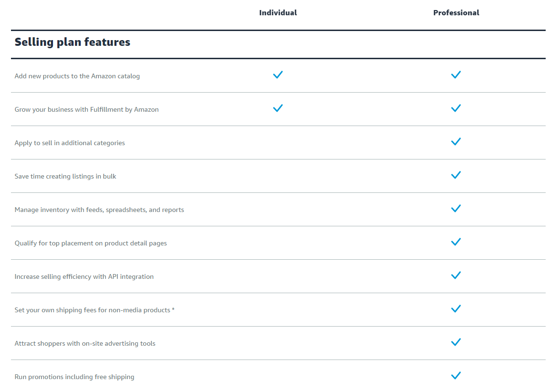Open the Add new products feature link
Screen dimensions: 560x392
click(77, 76)
